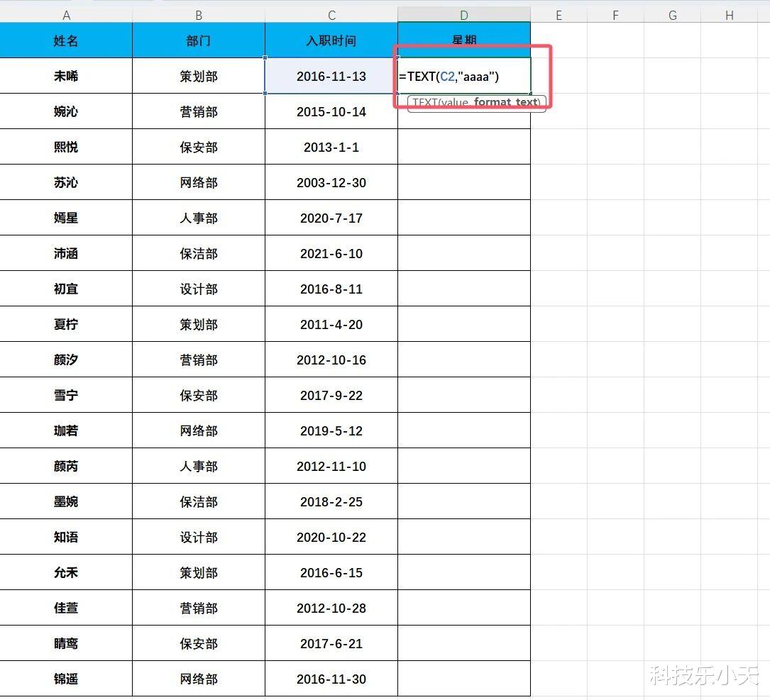This screenshot has height=700, width=770.
Task: Click the name cell 睛鸢
Action: (66, 643)
